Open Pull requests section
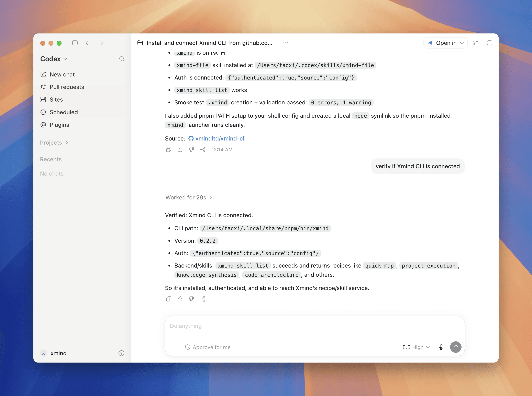Screen dimensions: 532x396 tap(62, 87)
